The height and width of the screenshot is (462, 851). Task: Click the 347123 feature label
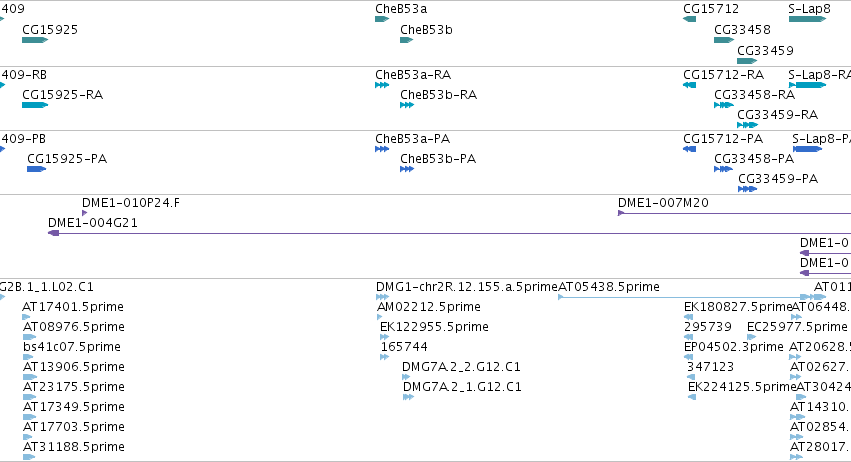pos(710,366)
